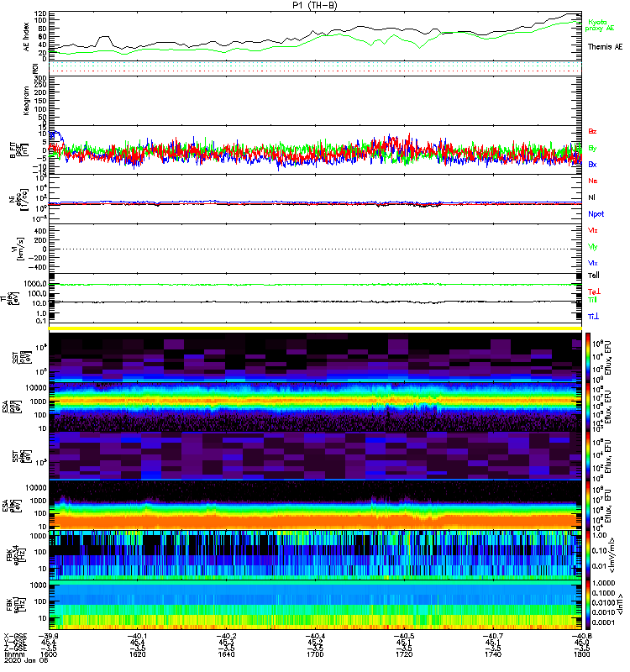Click the red Vi velocity legend label

[x=592, y=230]
